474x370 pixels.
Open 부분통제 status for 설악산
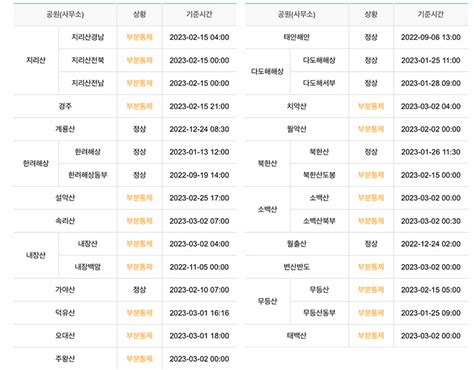coord(139,198)
